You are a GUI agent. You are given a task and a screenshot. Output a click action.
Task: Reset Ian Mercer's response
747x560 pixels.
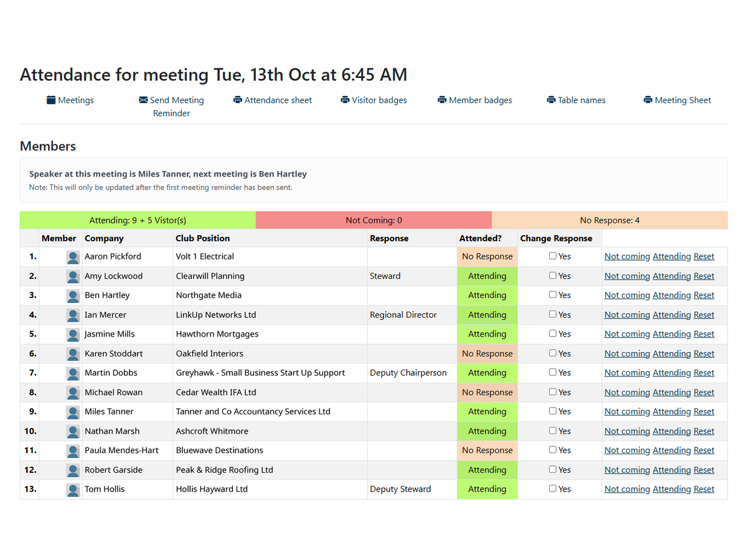click(x=704, y=315)
